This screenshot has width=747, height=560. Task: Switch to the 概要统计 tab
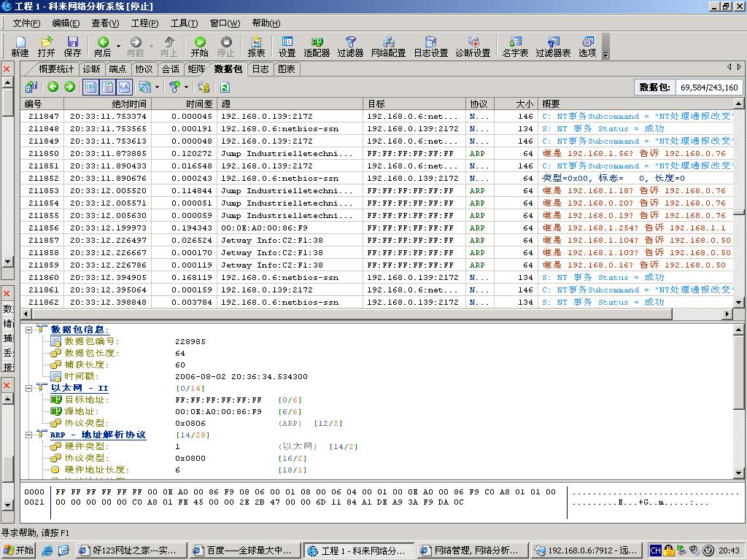(x=56, y=69)
